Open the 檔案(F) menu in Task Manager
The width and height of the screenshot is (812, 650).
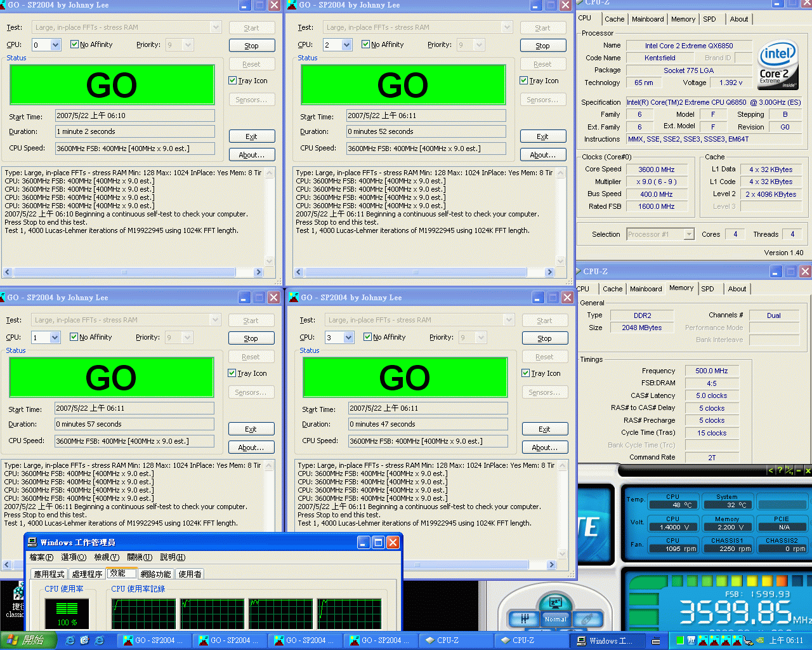pos(41,557)
